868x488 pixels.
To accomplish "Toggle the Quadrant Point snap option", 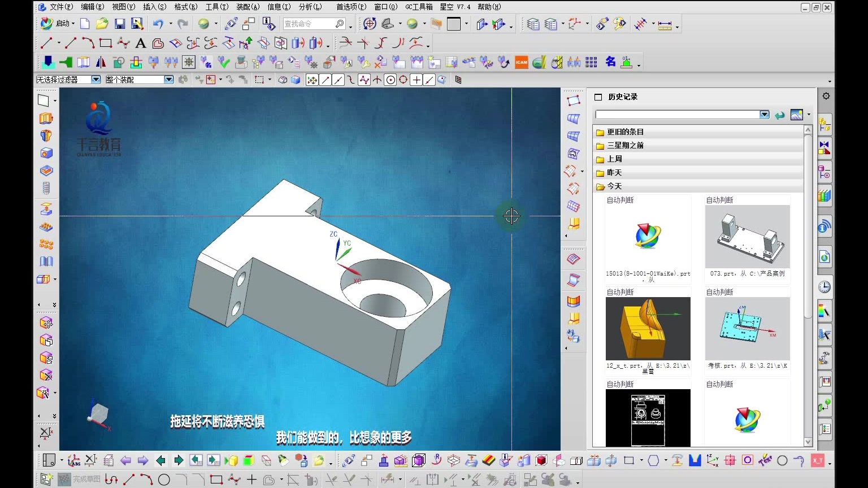I will [x=403, y=80].
